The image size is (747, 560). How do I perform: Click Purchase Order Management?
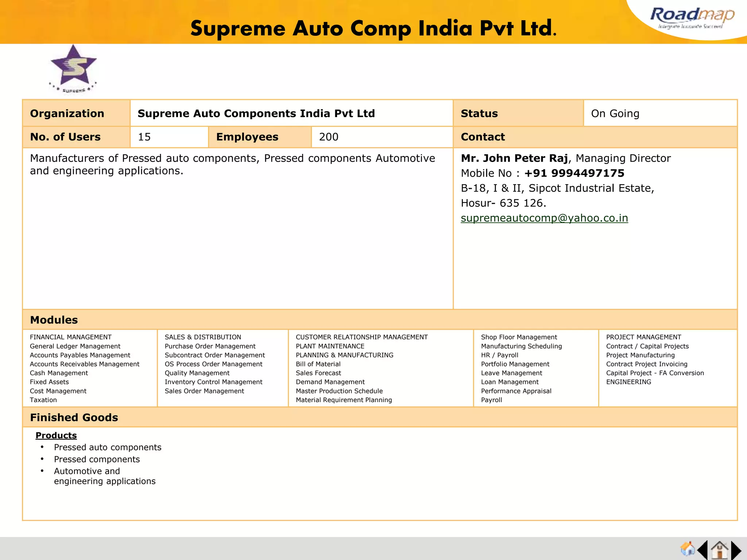(x=210, y=346)
